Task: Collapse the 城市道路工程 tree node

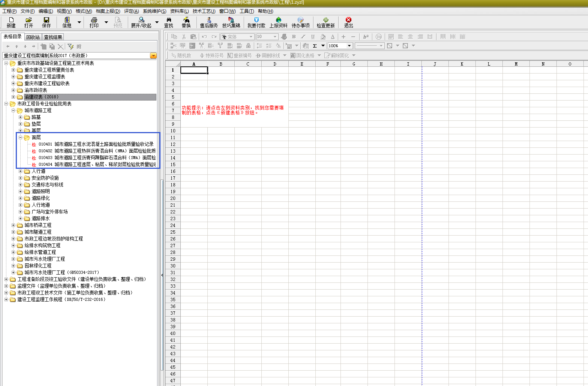Action: [13, 110]
